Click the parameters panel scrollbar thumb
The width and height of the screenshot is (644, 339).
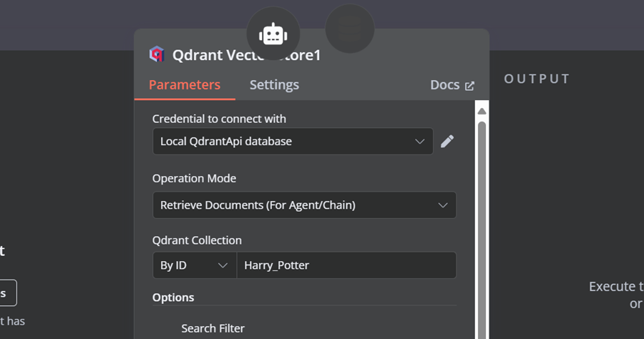click(482, 230)
